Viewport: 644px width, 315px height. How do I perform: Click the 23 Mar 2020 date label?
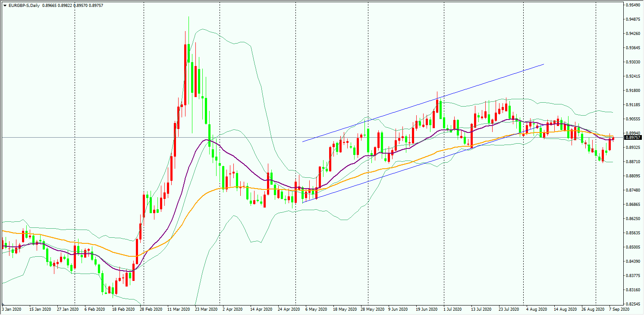tap(207, 309)
